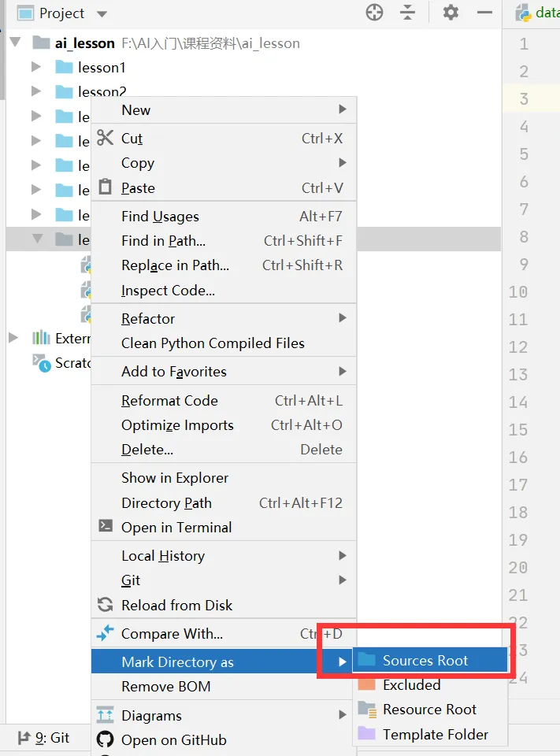The image size is (560, 756).
Task: Click the Reload from Disk refresh icon
Action: click(106, 604)
